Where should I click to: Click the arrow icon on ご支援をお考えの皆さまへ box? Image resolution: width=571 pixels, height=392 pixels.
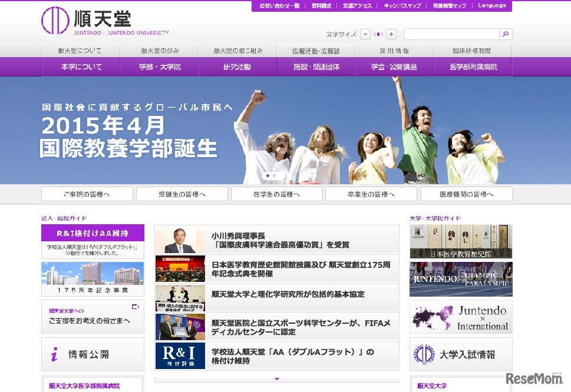[135, 306]
